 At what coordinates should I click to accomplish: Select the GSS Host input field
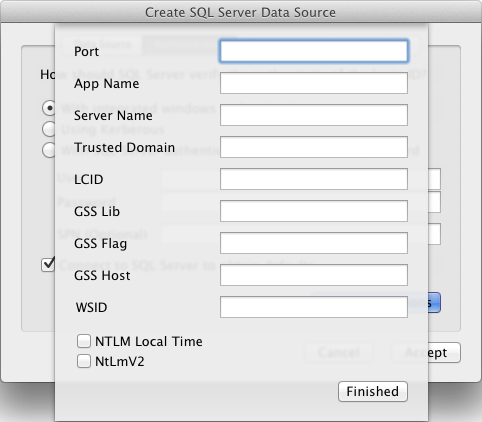point(314,275)
